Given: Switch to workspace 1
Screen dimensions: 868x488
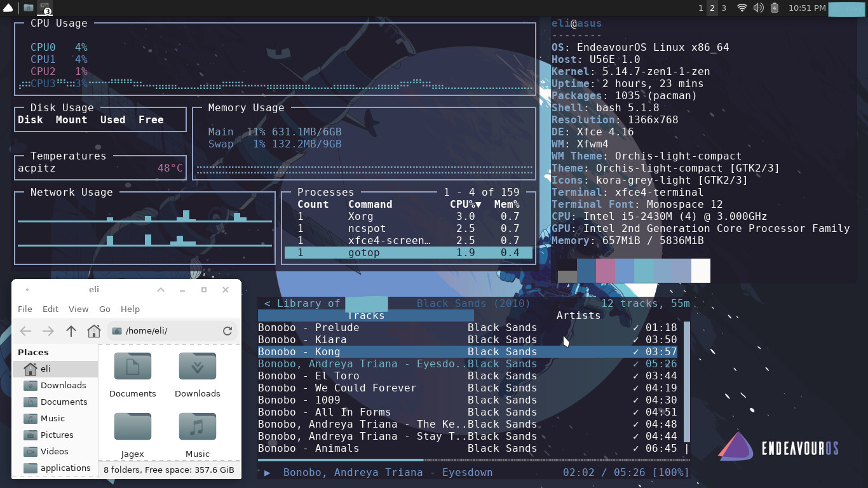Looking at the screenshot, I should point(701,8).
